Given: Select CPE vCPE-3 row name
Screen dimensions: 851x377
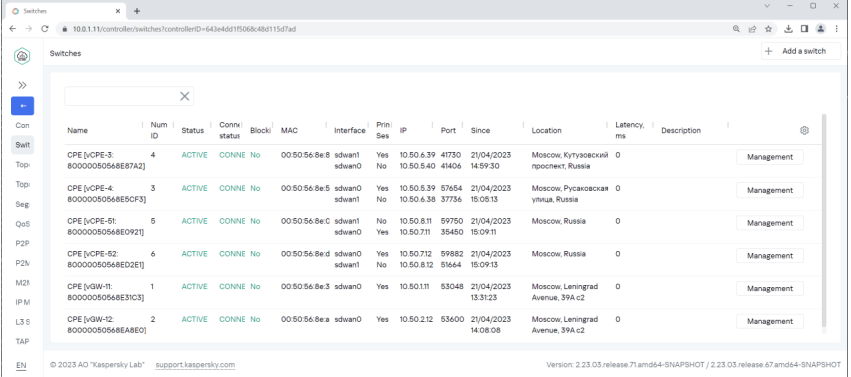Looking at the screenshot, I should pyautogui.click(x=106, y=161).
